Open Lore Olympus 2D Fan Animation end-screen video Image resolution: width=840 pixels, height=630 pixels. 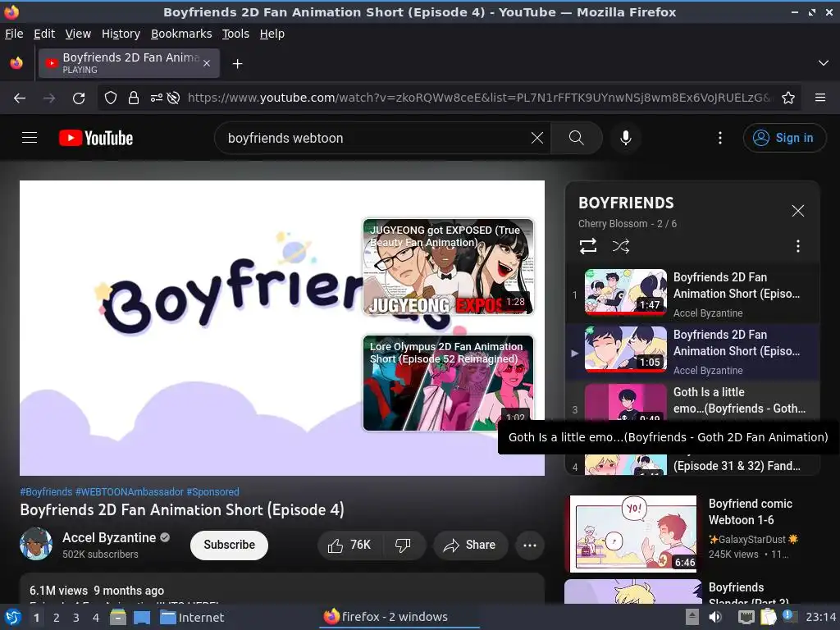448,382
